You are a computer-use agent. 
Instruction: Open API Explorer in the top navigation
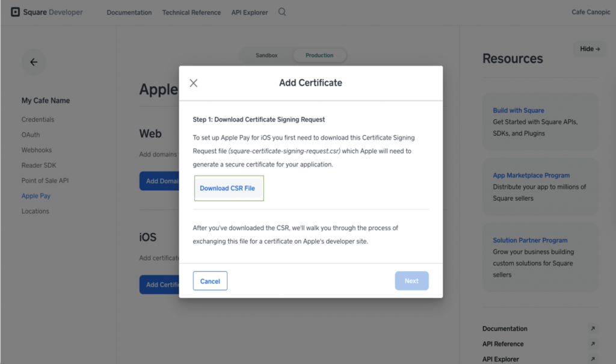pos(250,13)
